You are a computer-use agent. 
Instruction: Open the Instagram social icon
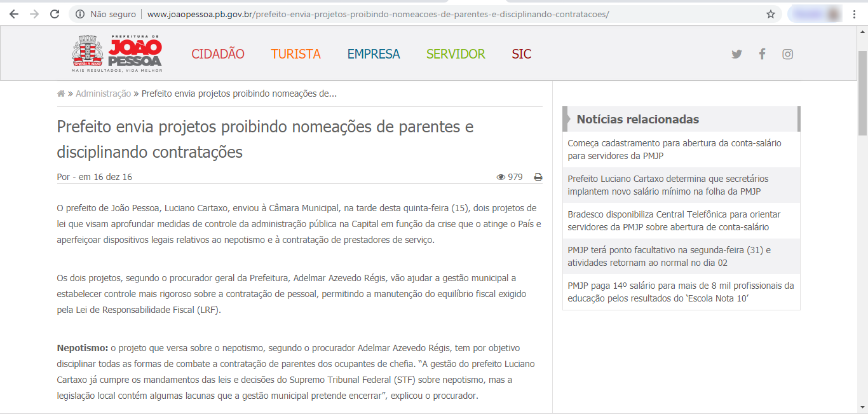pyautogui.click(x=787, y=54)
